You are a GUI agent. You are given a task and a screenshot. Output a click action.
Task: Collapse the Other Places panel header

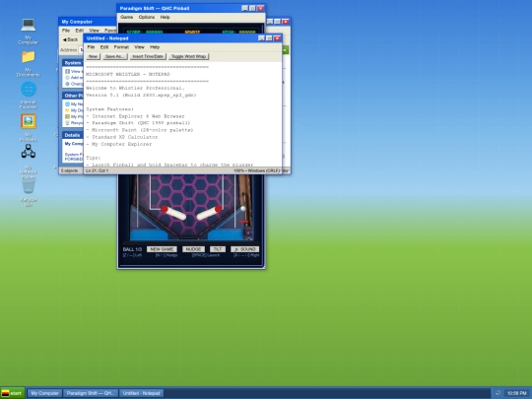[73, 96]
